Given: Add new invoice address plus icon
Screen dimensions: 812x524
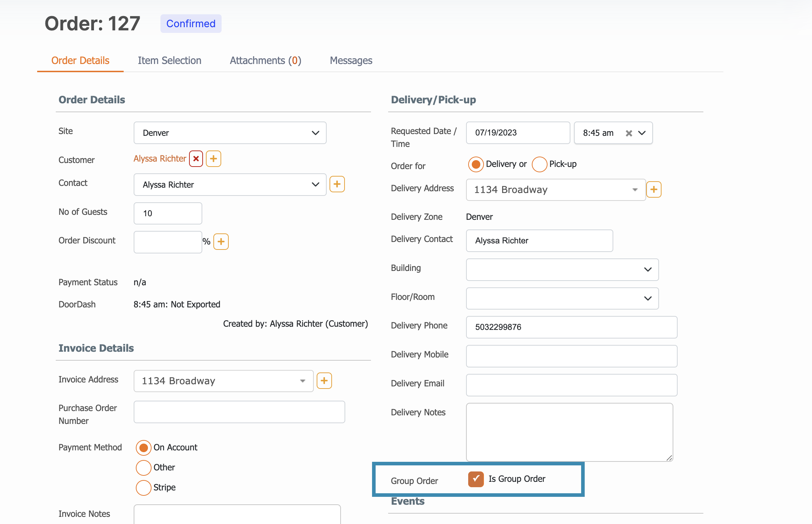Looking at the screenshot, I should click(324, 381).
